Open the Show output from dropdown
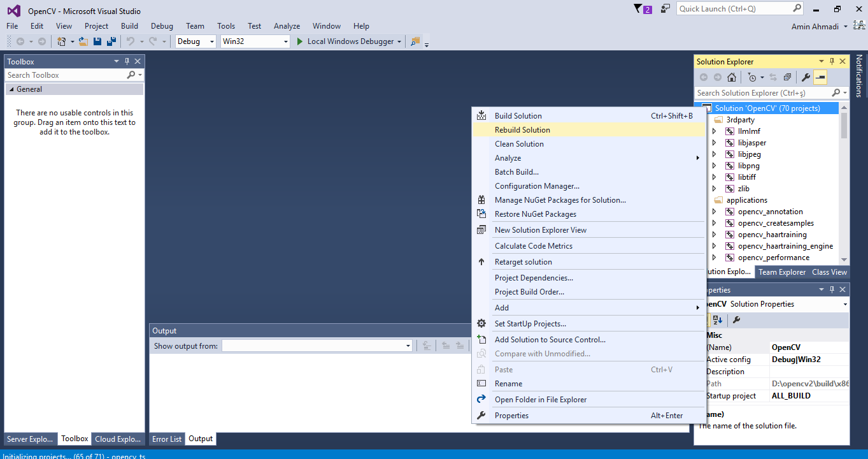This screenshot has height=459, width=868. click(x=408, y=346)
